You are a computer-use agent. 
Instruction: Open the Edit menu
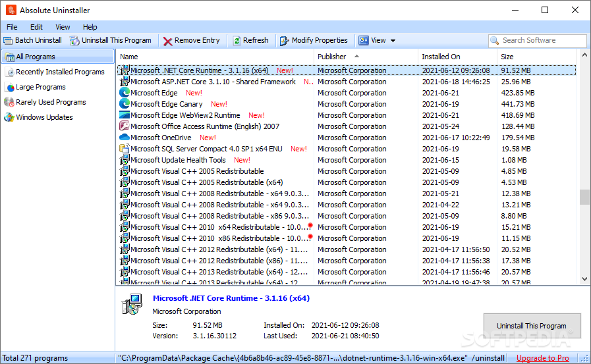point(36,27)
